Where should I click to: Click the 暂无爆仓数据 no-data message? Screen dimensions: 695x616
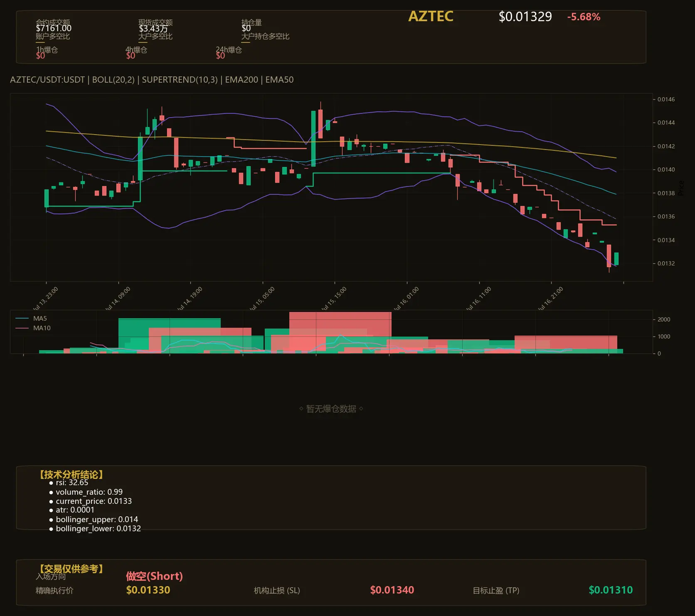coord(331,409)
